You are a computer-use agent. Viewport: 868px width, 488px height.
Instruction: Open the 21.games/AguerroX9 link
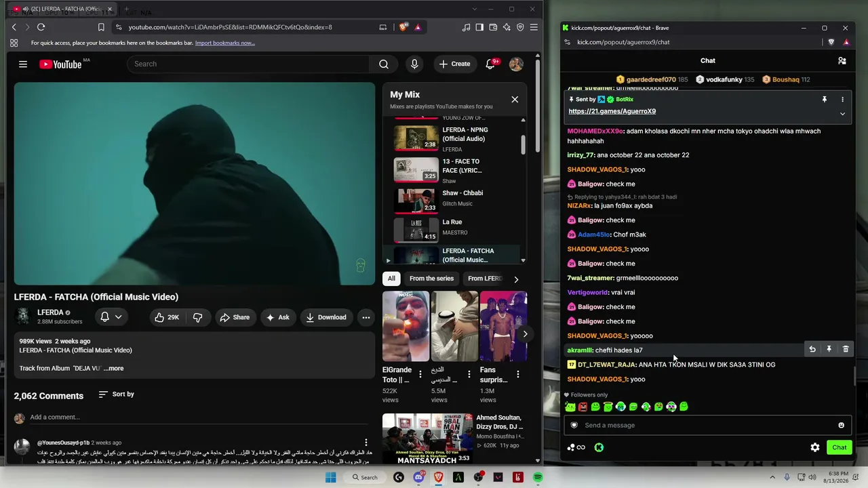coord(612,111)
